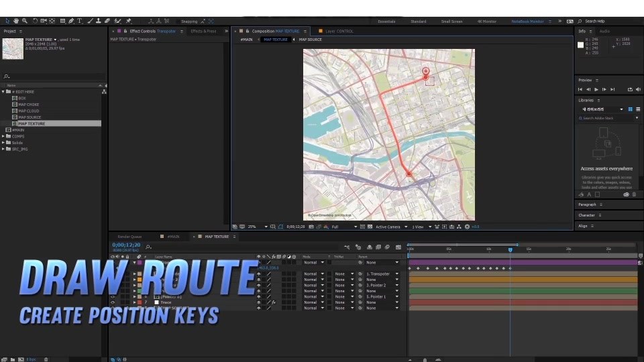Switch Libraries to grid view

[x=630, y=109]
